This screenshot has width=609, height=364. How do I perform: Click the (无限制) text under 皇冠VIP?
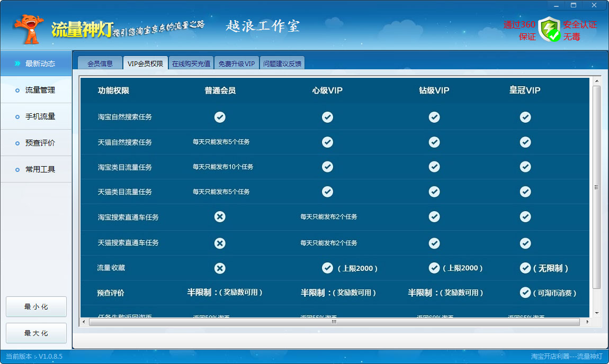[x=551, y=268]
